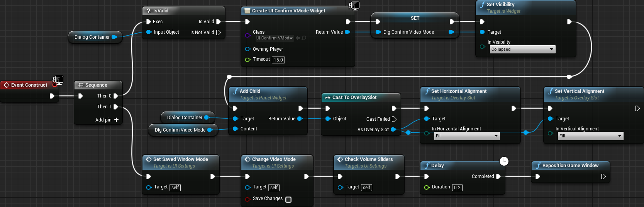Click the IsValid Input Object pin
Screen dimensions: 644x207
point(149,32)
